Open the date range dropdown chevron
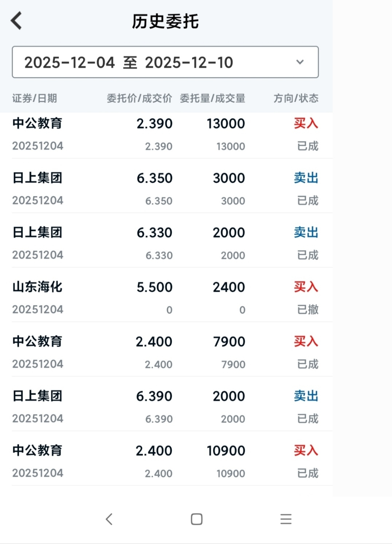This screenshot has width=392, height=544. coord(300,62)
